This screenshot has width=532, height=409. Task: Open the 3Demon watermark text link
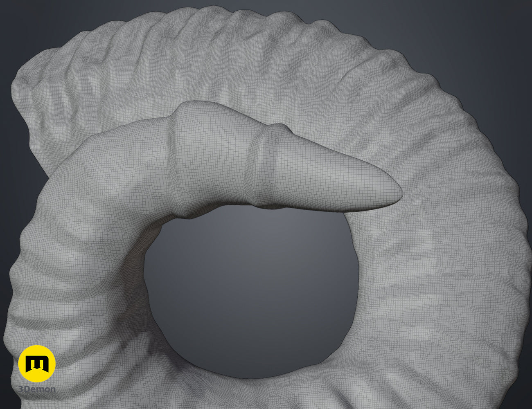coord(37,389)
